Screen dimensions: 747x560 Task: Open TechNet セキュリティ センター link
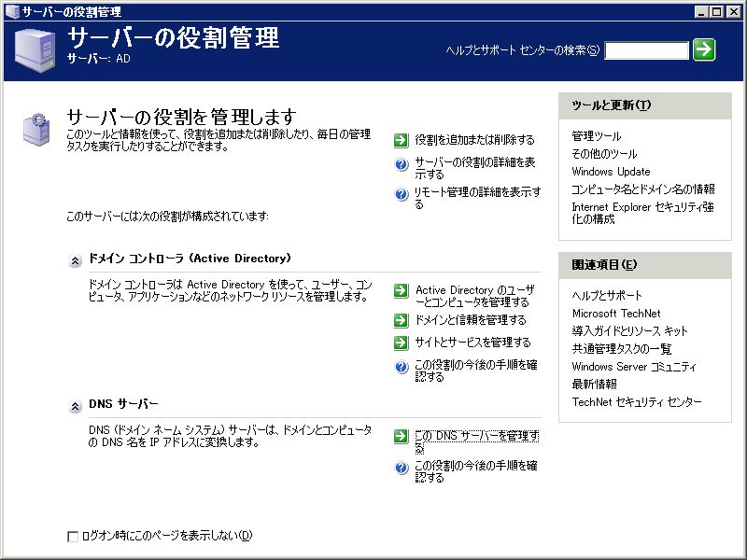tap(637, 402)
